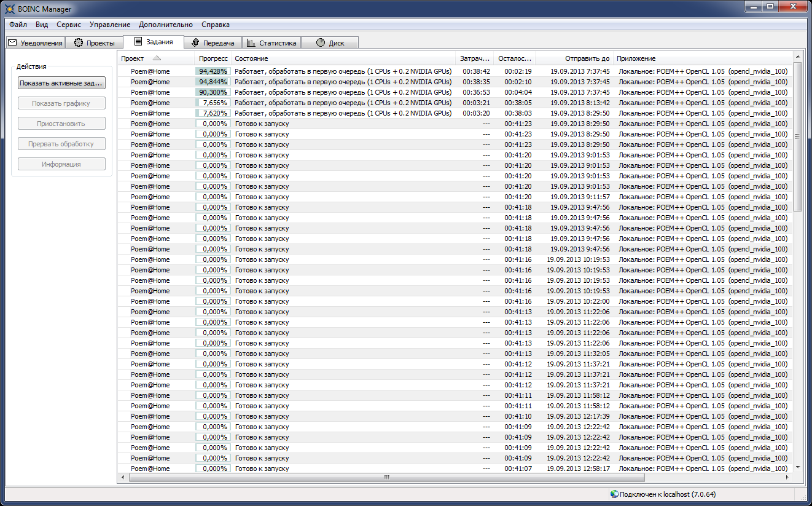Click the scroll-up arrow of the task list
Viewport: 812px width, 506px height.
(x=797, y=56)
